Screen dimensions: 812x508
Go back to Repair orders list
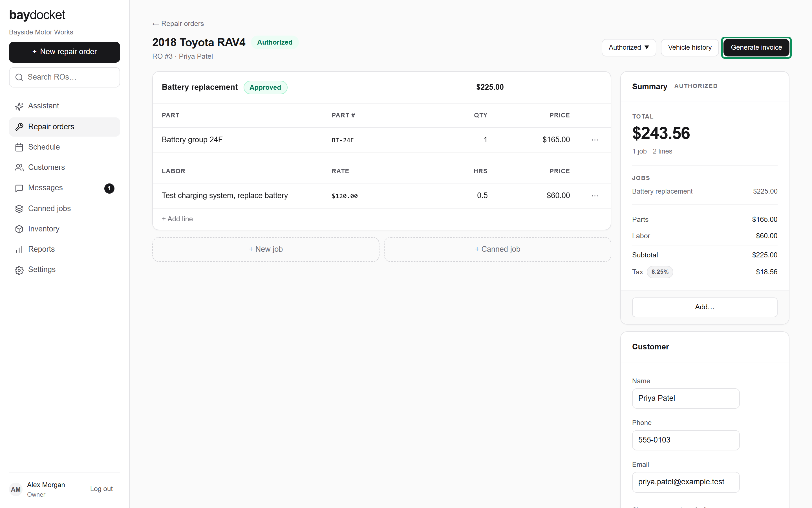[x=178, y=23]
